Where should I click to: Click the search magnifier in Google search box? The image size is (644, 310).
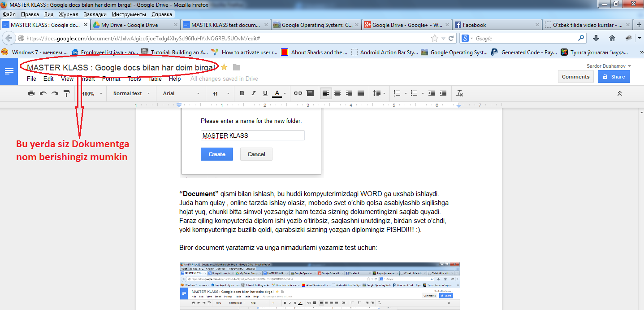coord(581,38)
